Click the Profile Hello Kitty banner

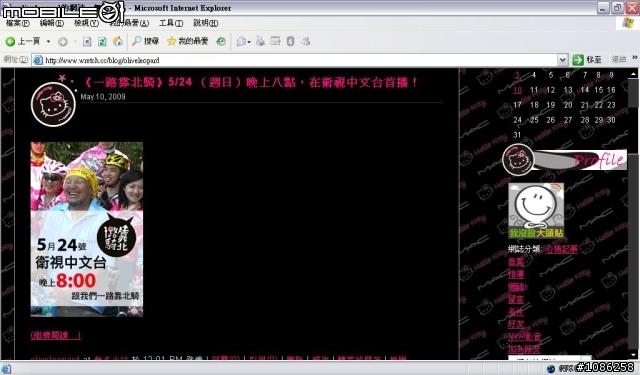click(564, 160)
